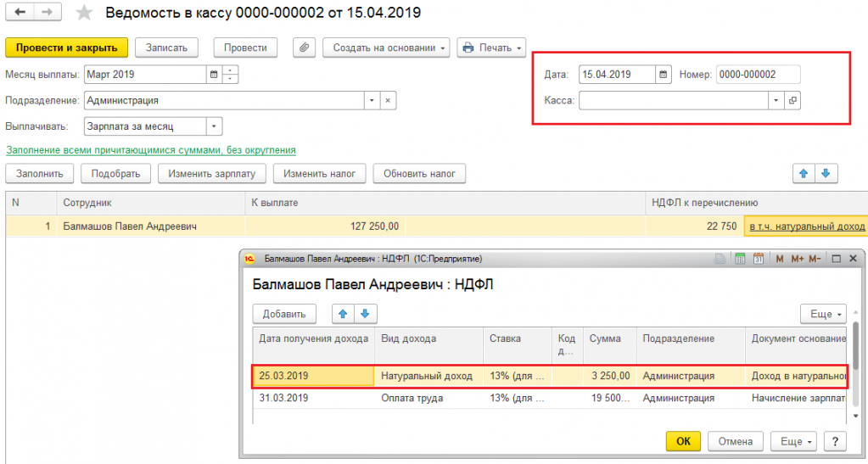Open calendar picker for Дата field
868x464 pixels.
click(x=664, y=75)
